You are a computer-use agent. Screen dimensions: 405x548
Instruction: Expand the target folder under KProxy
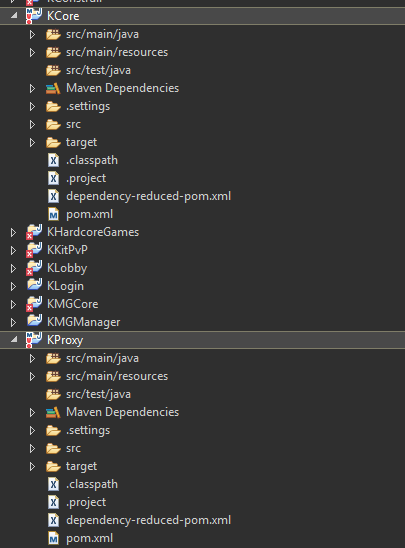point(32,467)
